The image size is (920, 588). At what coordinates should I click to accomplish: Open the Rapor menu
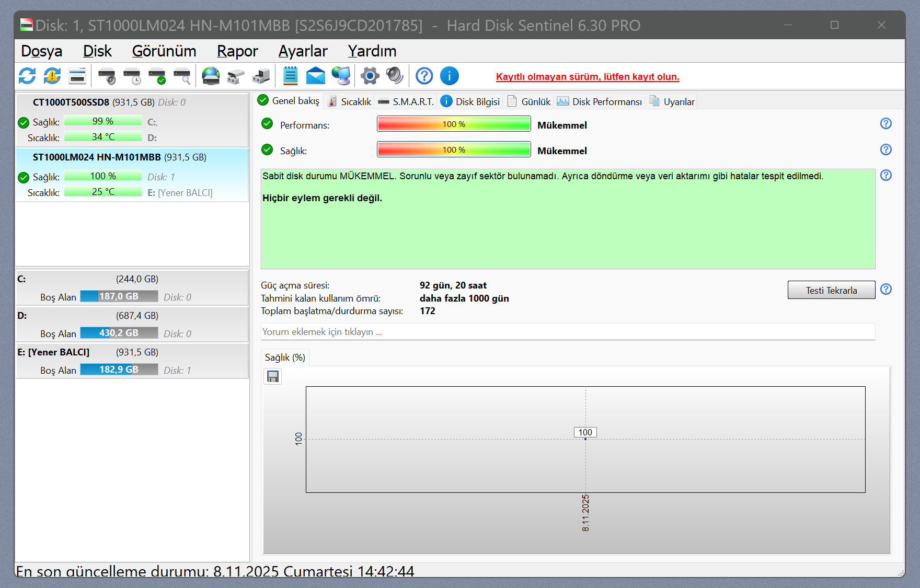(237, 51)
